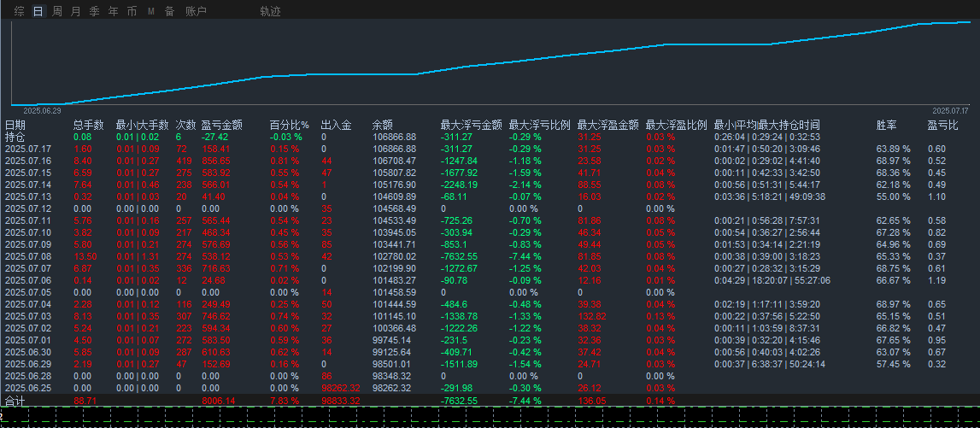
Task: Select the 2025.07.02 date row
Action: (x=27, y=327)
